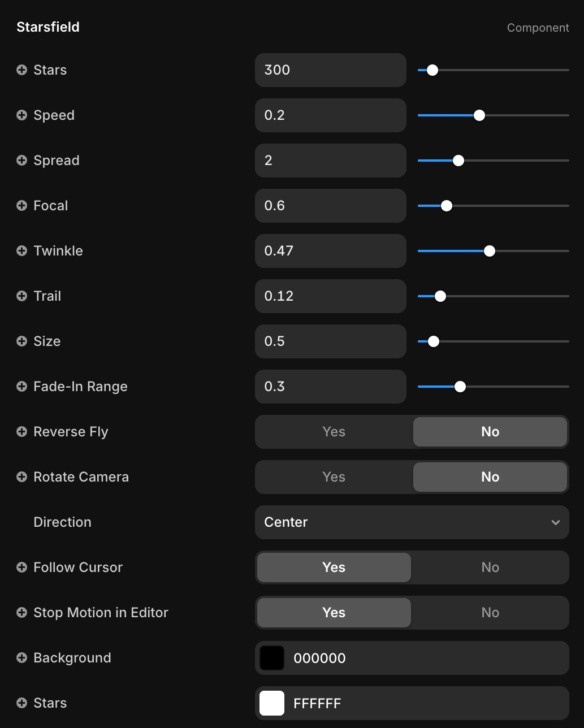Click the plus icon beside Speed

(21, 115)
